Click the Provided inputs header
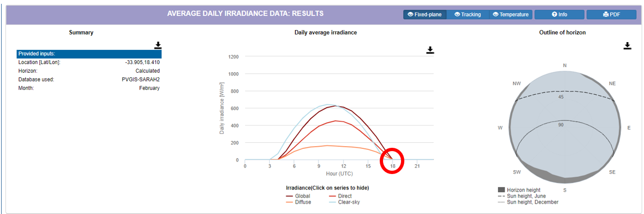This screenshot has height=214, width=644. (89, 54)
